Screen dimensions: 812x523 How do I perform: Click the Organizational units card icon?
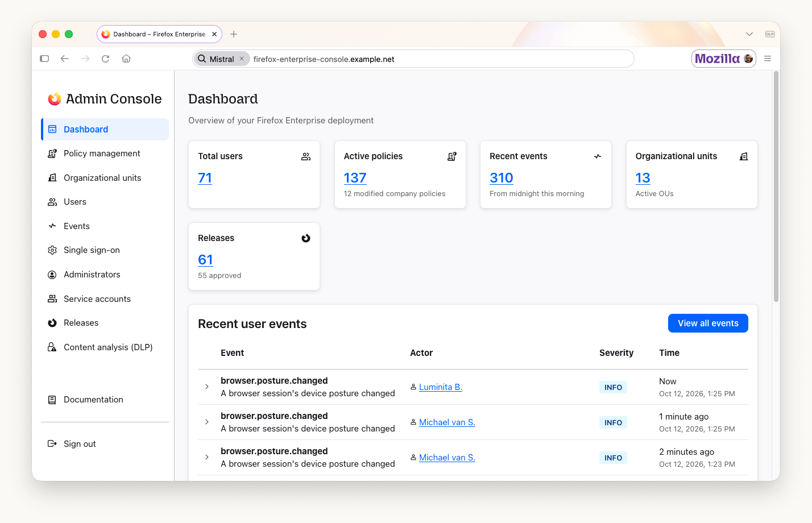[x=744, y=156]
